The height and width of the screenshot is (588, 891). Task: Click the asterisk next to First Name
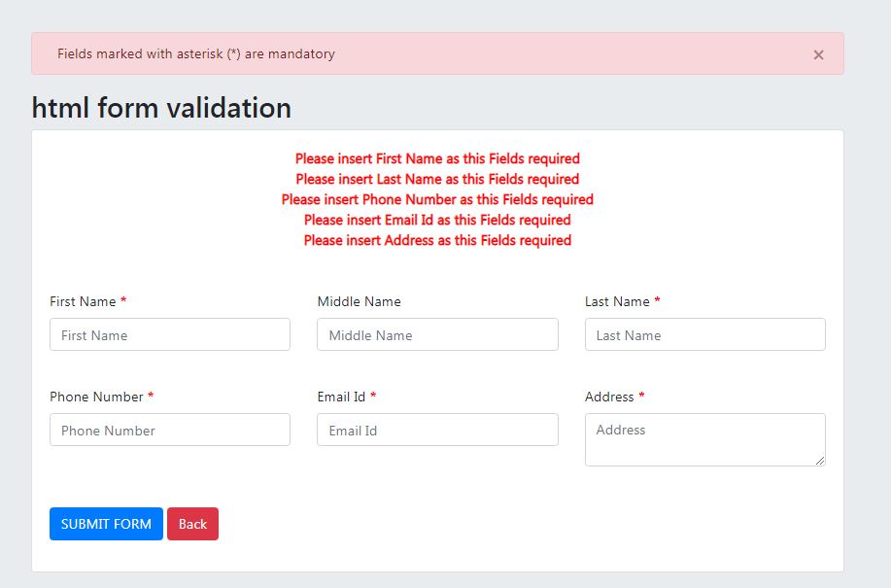point(121,301)
